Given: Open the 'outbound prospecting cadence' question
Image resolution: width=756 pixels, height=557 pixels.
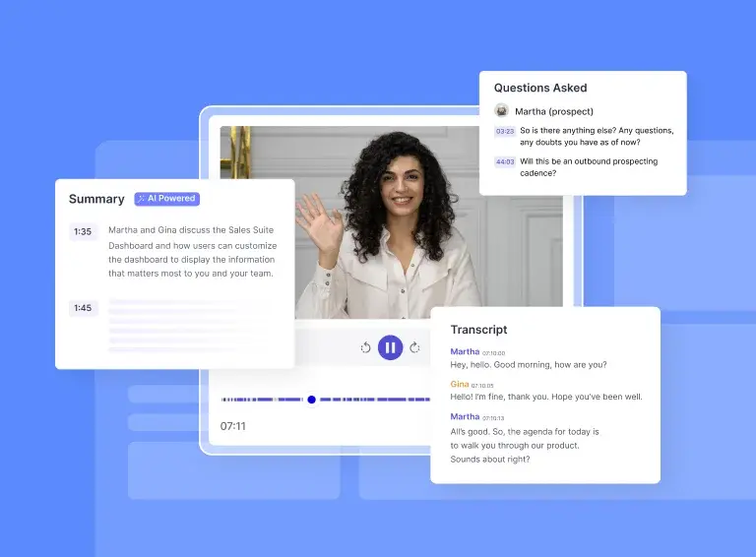Looking at the screenshot, I should click(x=589, y=167).
